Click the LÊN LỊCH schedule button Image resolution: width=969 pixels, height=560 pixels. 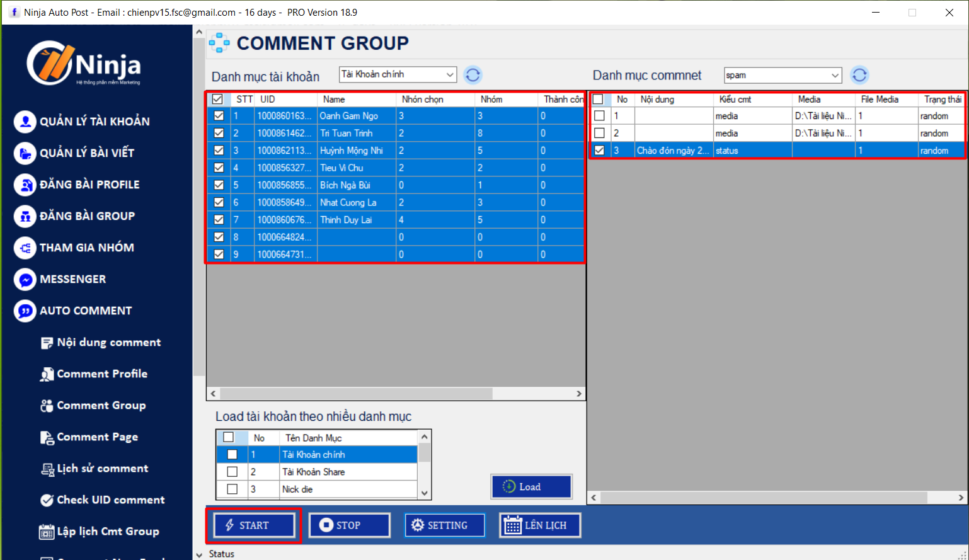[x=540, y=525]
